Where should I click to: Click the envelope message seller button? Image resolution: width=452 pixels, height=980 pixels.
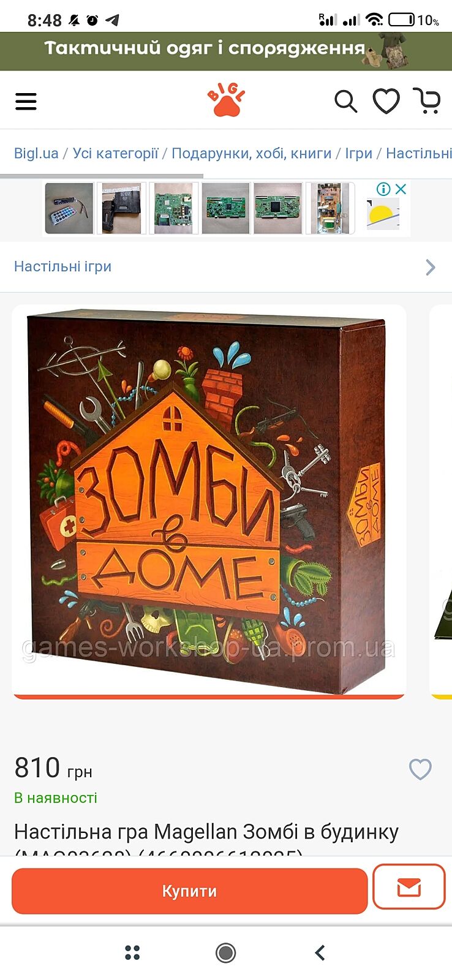(409, 887)
